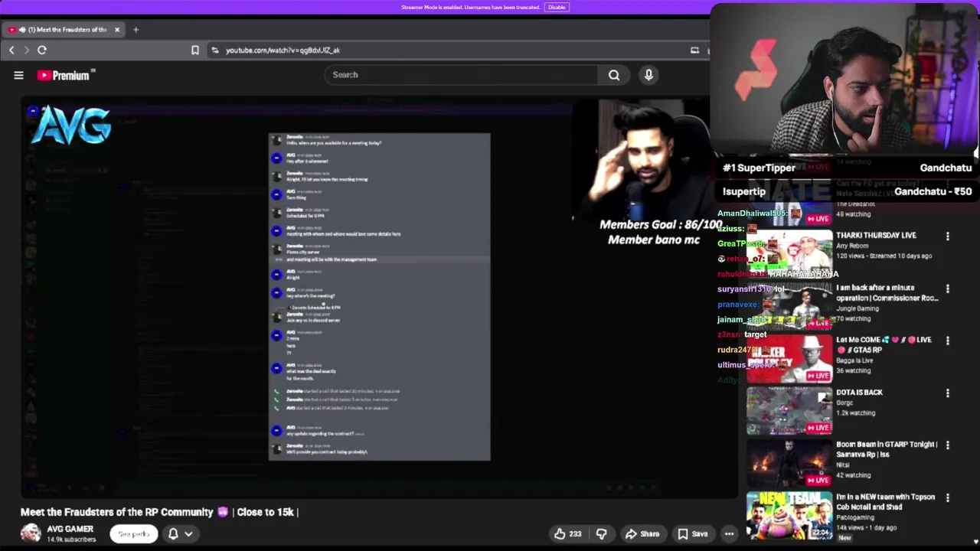Open options for Jungle Gaming video
This screenshot has width=980, height=551.
pos(947,289)
